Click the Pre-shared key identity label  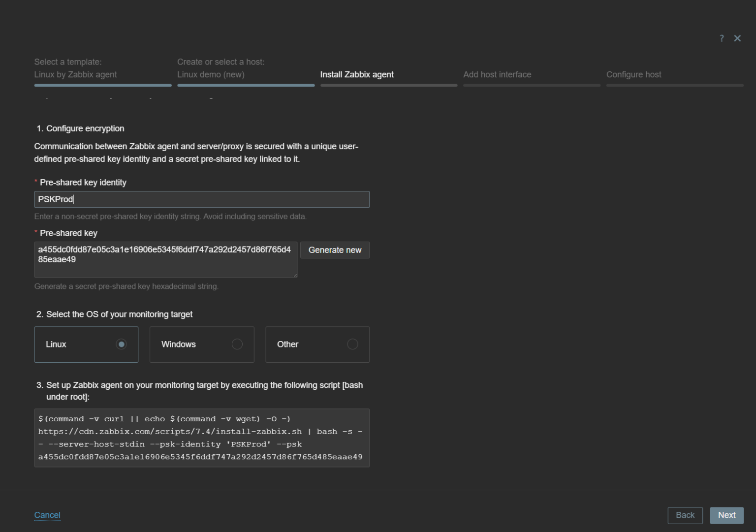pyautogui.click(x=83, y=183)
